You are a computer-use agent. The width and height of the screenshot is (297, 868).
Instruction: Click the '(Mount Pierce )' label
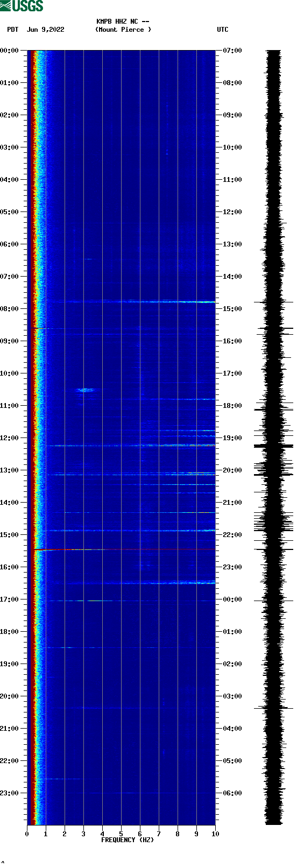point(123,30)
